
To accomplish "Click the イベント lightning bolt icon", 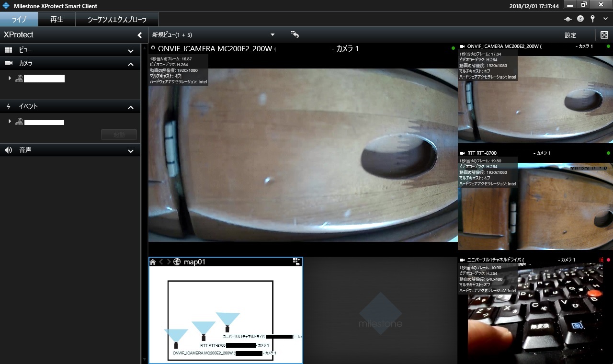I will [x=8, y=106].
